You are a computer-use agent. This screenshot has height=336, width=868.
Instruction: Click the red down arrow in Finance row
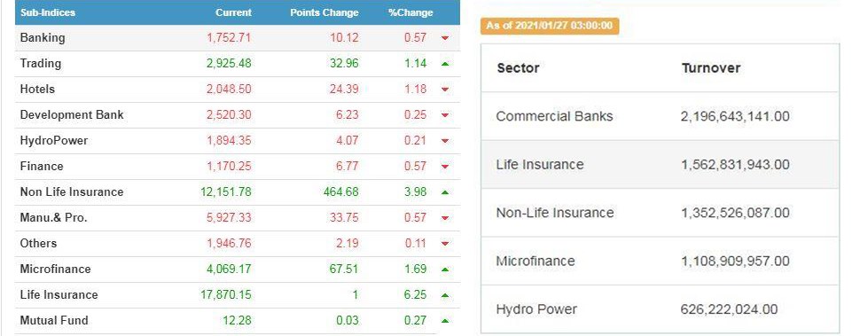tap(445, 167)
